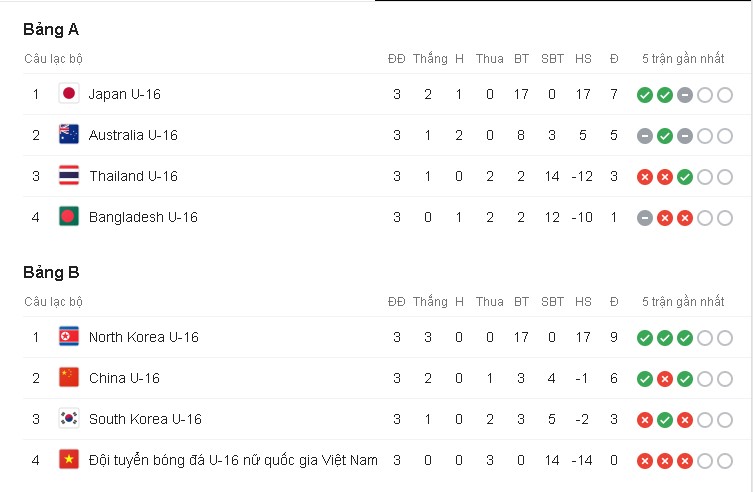This screenshot has width=753, height=492.
Task: Click the Australia flag icon
Action: (69, 134)
